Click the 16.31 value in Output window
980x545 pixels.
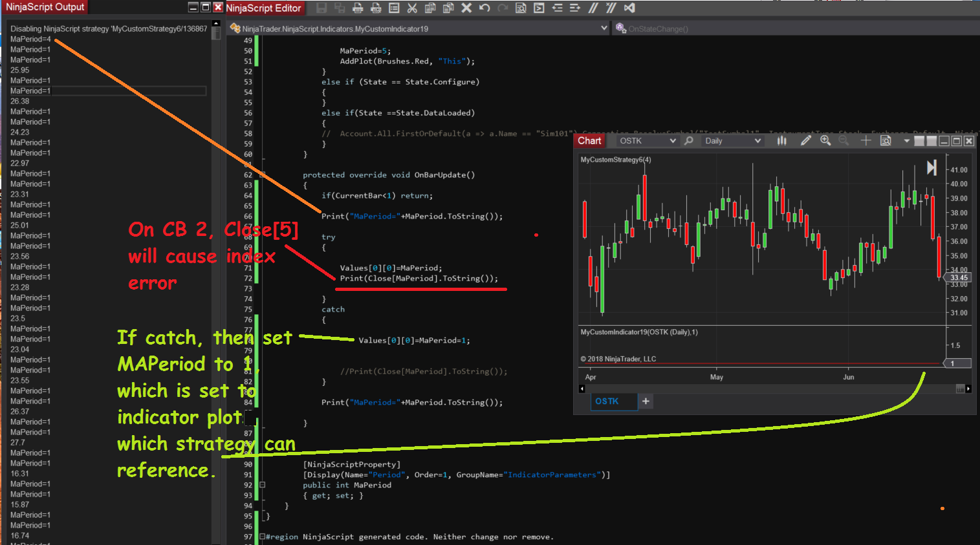coord(20,474)
